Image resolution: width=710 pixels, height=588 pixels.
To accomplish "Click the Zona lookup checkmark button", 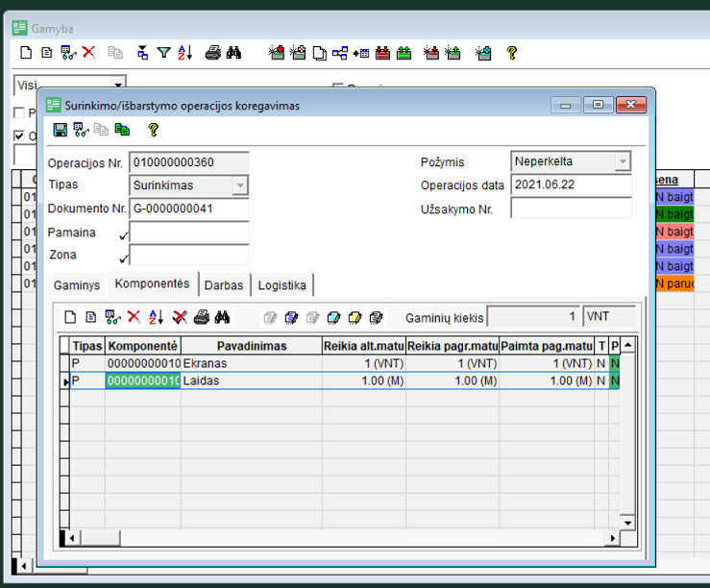I will tap(123, 258).
